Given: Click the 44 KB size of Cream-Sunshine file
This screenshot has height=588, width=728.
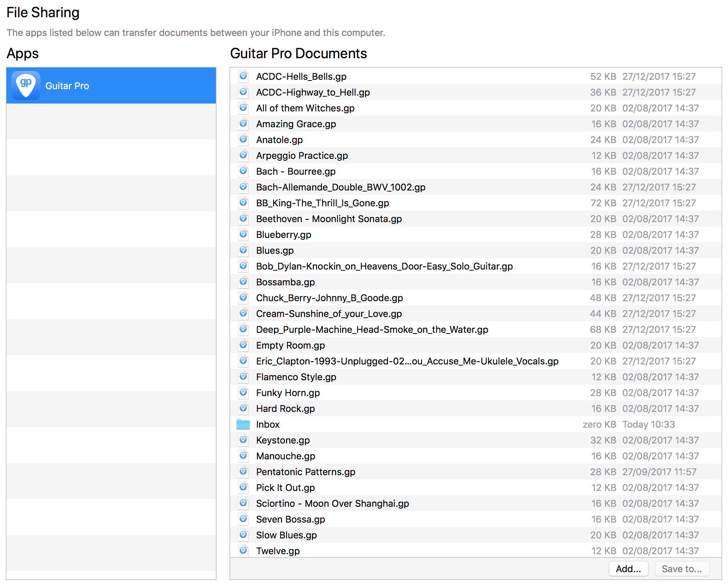Looking at the screenshot, I should coord(603,314).
